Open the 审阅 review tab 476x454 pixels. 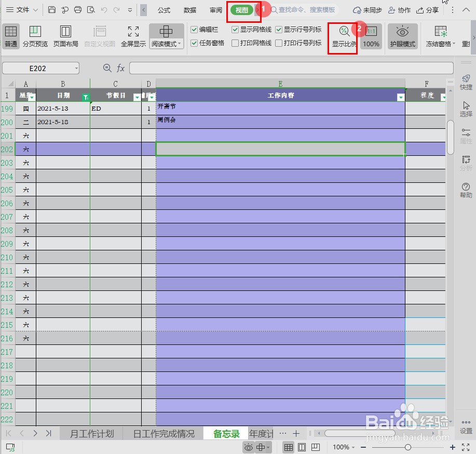[216, 10]
